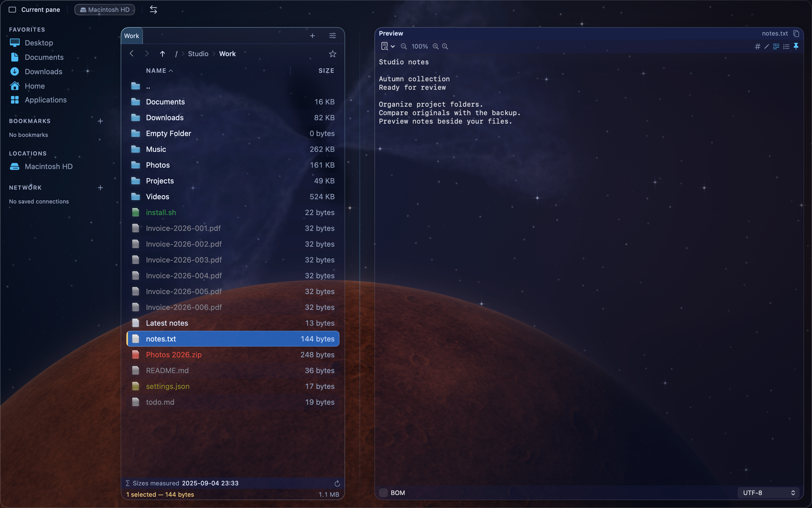Select the Empty Folder row
This screenshot has width=812, height=508.
233,133
